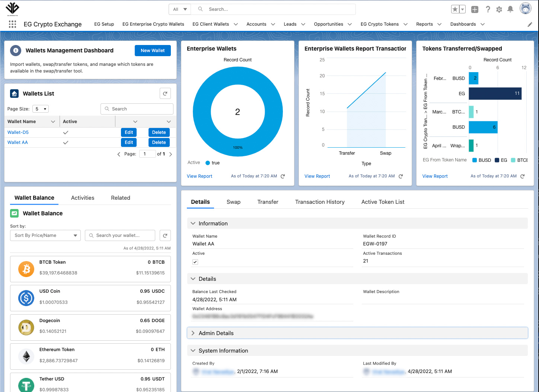
Task: Open the Sort By Price/Name dropdown
Action: tap(45, 235)
